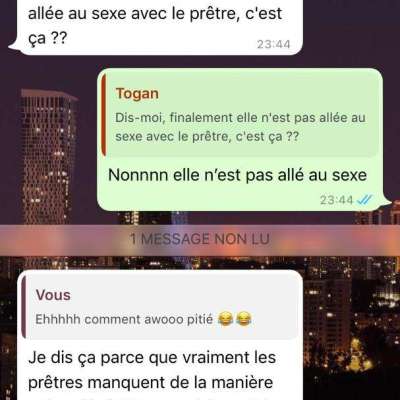400x400 pixels.
Task: Click quoted text Ehhhhh comment awooo pitié
Action: click(124, 319)
